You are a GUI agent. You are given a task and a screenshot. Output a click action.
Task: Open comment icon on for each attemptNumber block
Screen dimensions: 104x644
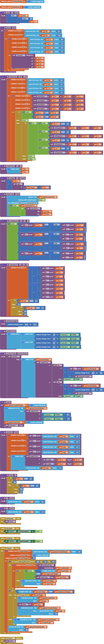pyautogui.click(x=10, y=562)
